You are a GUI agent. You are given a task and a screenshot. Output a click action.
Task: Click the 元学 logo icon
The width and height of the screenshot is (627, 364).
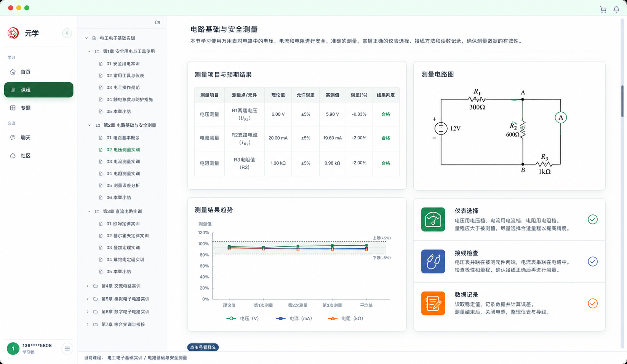13,33
